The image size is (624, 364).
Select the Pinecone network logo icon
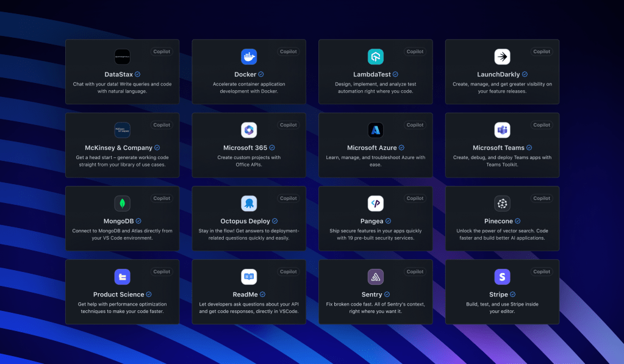tap(502, 203)
